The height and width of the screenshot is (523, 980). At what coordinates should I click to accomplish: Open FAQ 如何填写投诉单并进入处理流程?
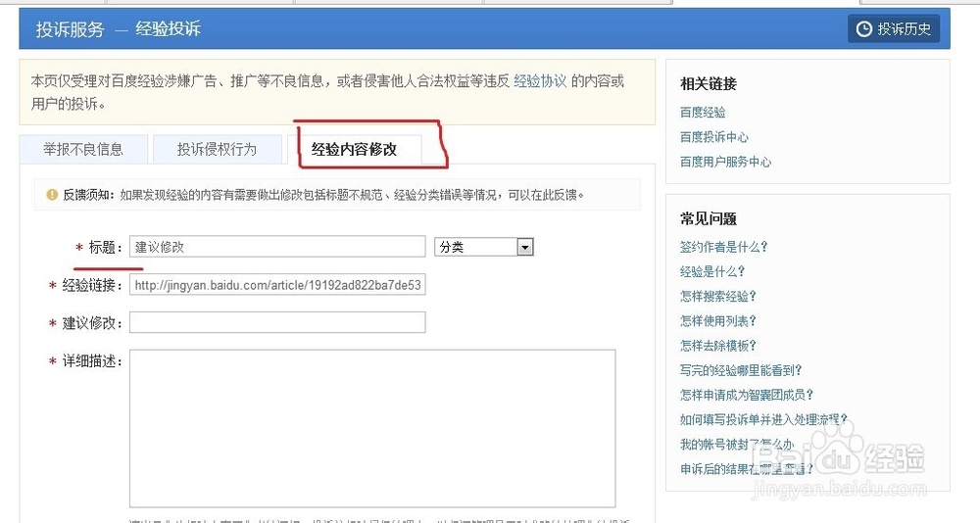click(763, 419)
